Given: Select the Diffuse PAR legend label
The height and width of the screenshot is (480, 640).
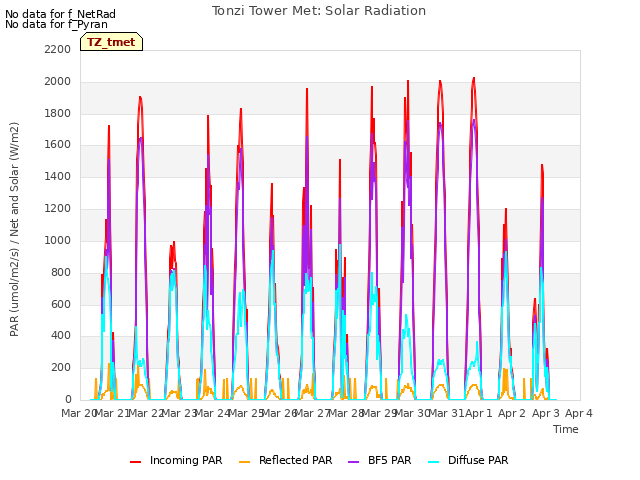Looking at the screenshot, I should click(x=478, y=460).
